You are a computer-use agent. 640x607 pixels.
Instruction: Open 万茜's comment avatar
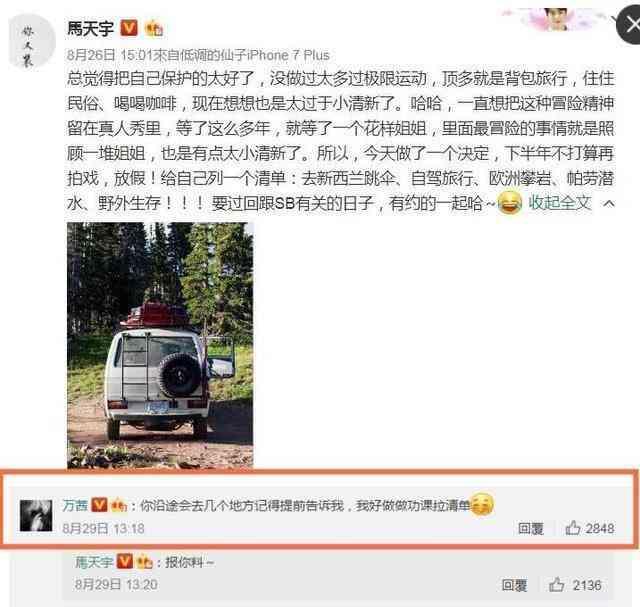[36, 516]
